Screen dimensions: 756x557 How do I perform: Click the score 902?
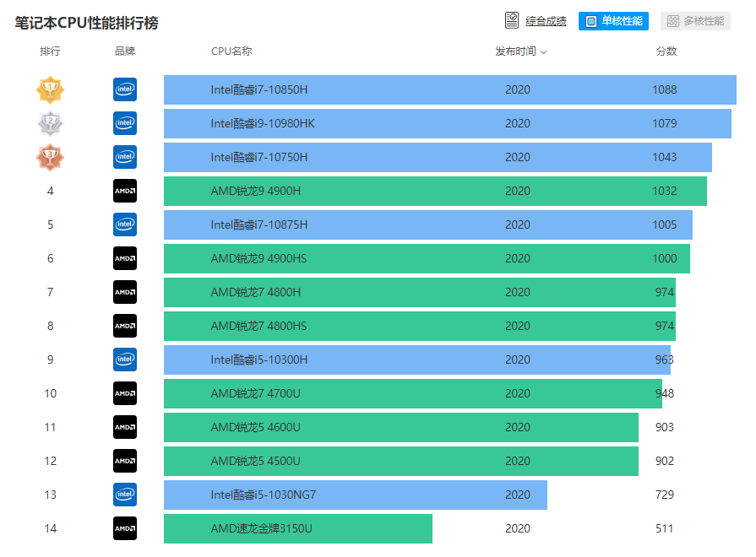pyautogui.click(x=665, y=461)
